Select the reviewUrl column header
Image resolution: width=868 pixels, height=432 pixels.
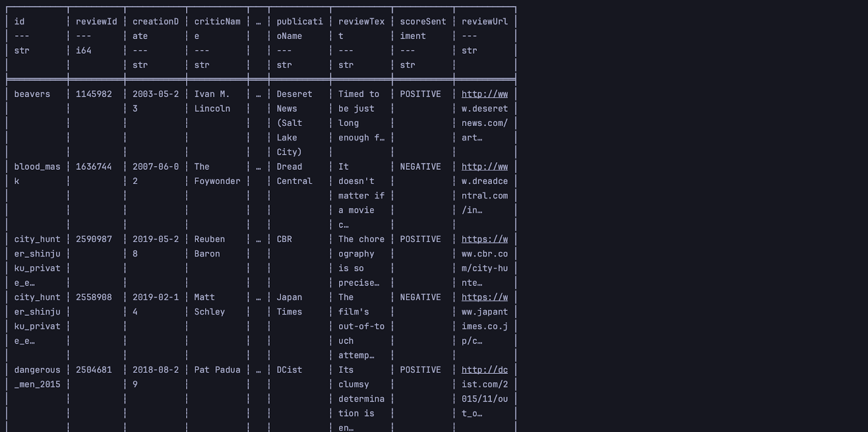pos(484,22)
